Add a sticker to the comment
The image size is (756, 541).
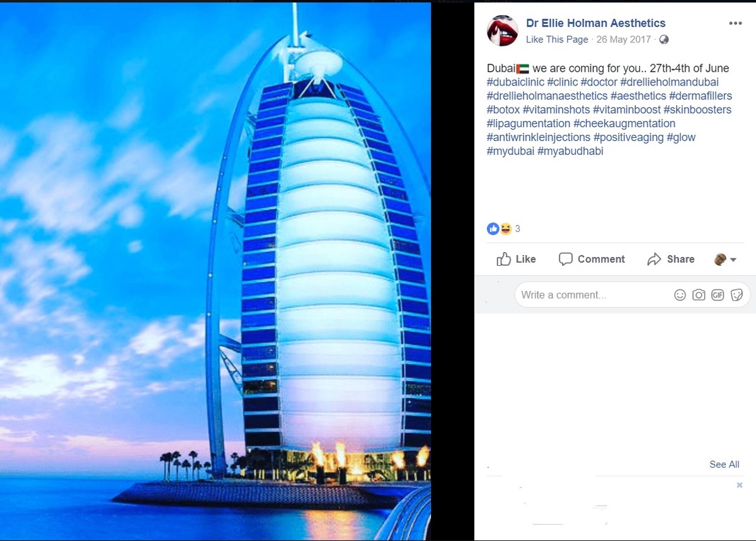[x=736, y=295]
